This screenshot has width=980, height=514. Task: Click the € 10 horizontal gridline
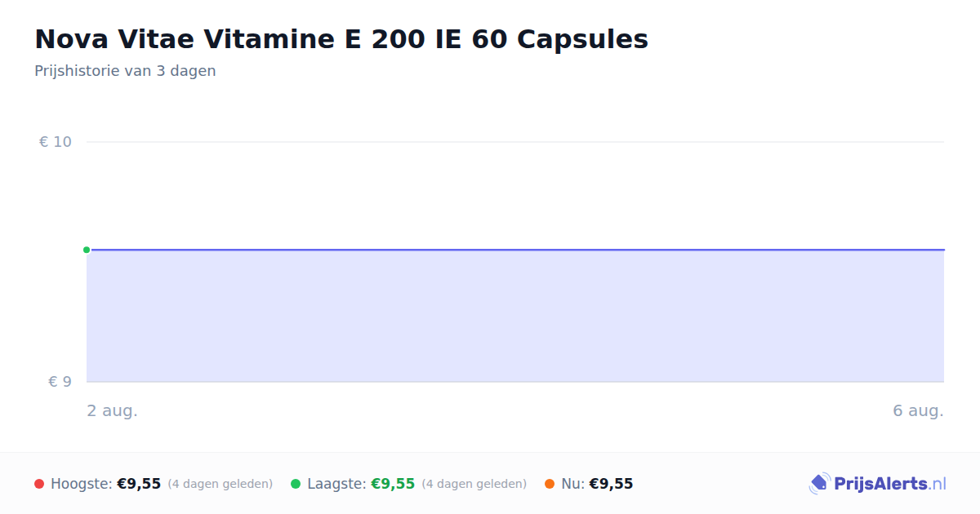tap(515, 142)
